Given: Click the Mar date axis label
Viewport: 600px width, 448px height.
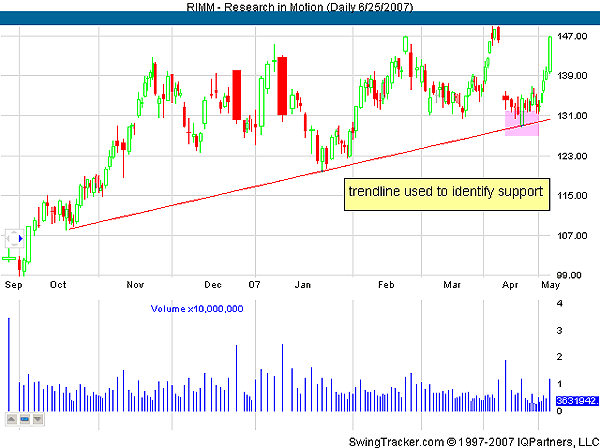Looking at the screenshot, I should pyautogui.click(x=452, y=285).
